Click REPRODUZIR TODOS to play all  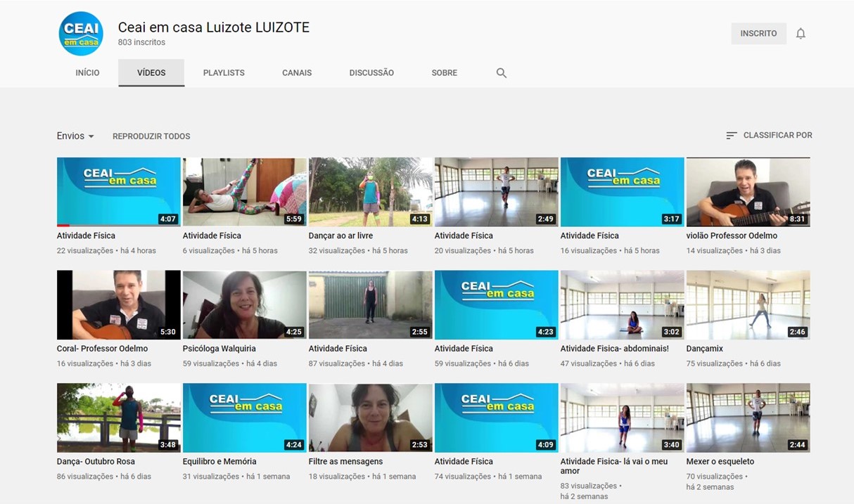151,136
